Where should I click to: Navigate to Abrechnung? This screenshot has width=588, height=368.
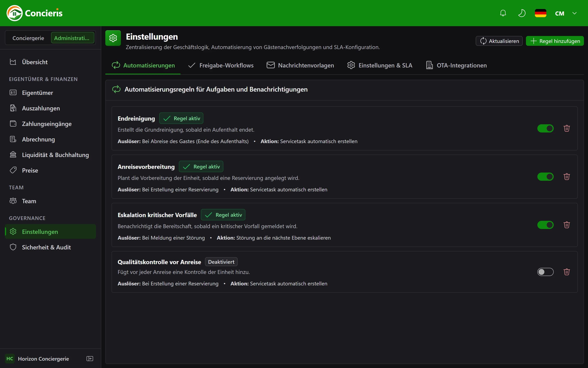click(x=50, y=139)
